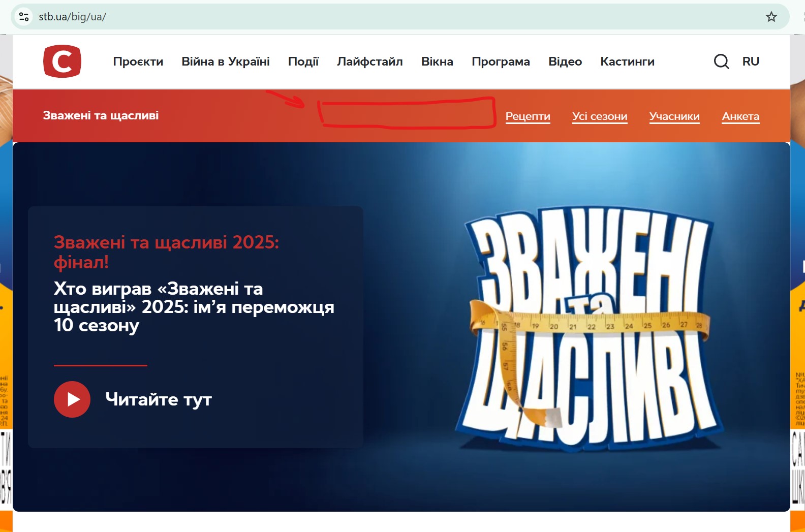Viewport: 805px width, 532px height.
Task: Bookmark this page with the star icon
Action: 771,17
